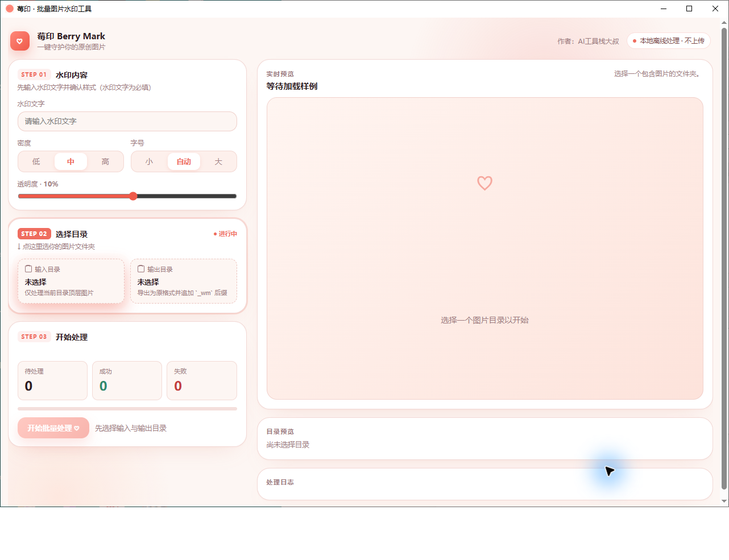Select high density option 高

[x=105, y=161]
